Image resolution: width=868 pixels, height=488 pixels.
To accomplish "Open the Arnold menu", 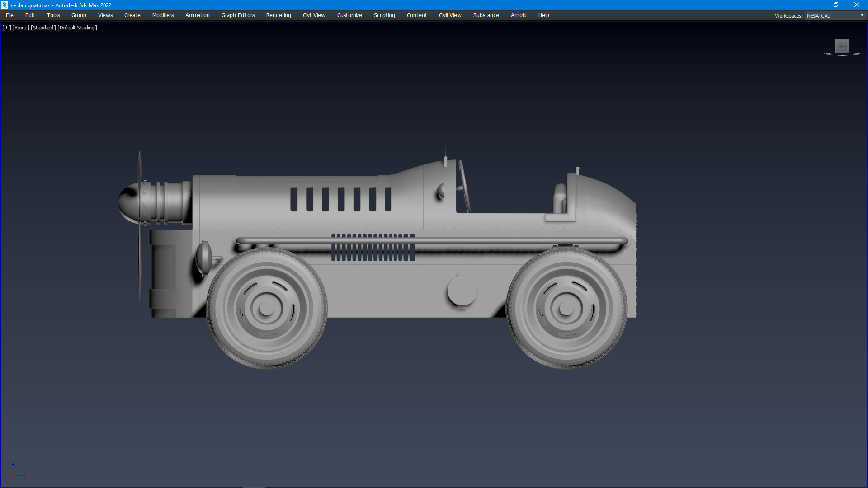I will (x=519, y=15).
